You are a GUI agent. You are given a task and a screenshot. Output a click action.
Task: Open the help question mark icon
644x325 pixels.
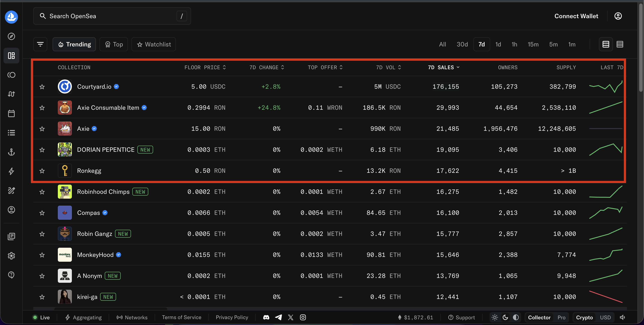[x=11, y=275]
